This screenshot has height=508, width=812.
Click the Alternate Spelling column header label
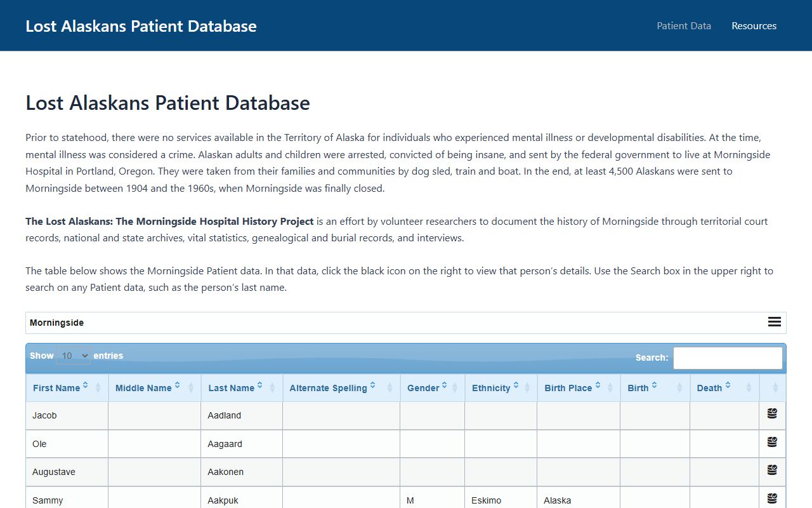328,388
